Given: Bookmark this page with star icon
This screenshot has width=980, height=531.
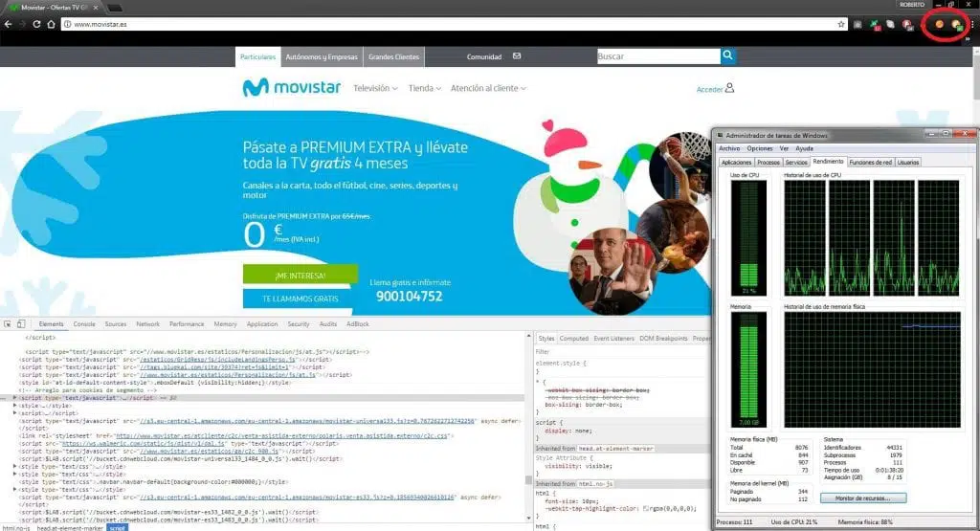Looking at the screenshot, I should click(x=841, y=24).
